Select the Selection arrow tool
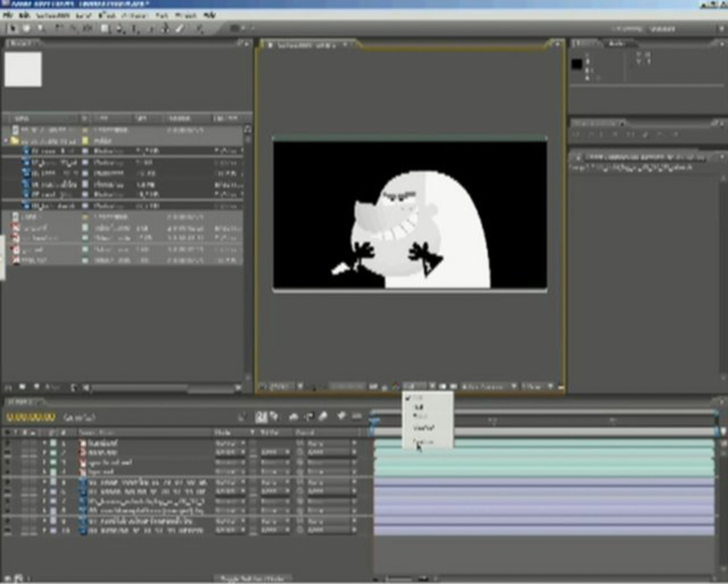728x584 pixels. pyautogui.click(x=13, y=29)
